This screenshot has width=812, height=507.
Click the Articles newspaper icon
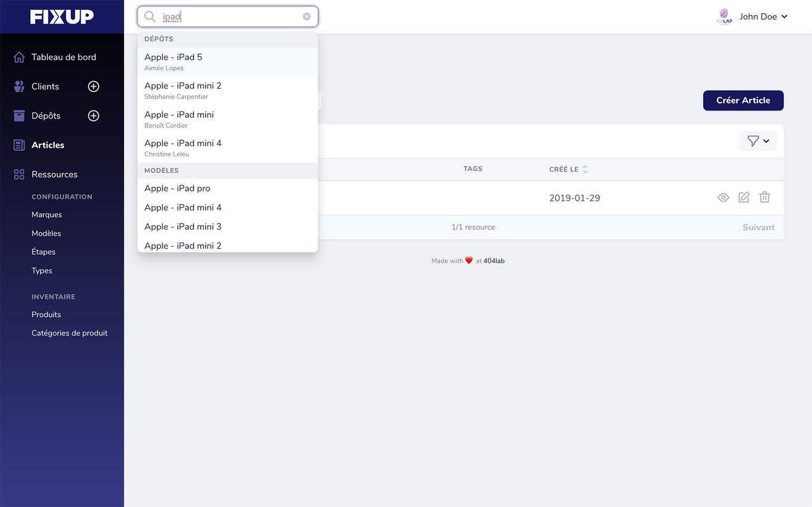[19, 145]
